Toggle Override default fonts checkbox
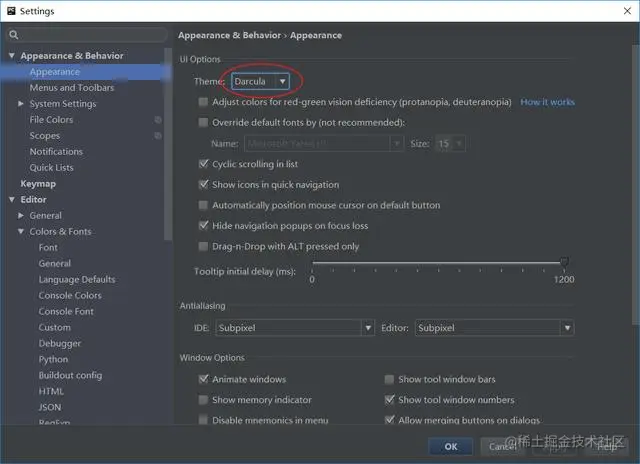The width and height of the screenshot is (640, 464). [203, 122]
